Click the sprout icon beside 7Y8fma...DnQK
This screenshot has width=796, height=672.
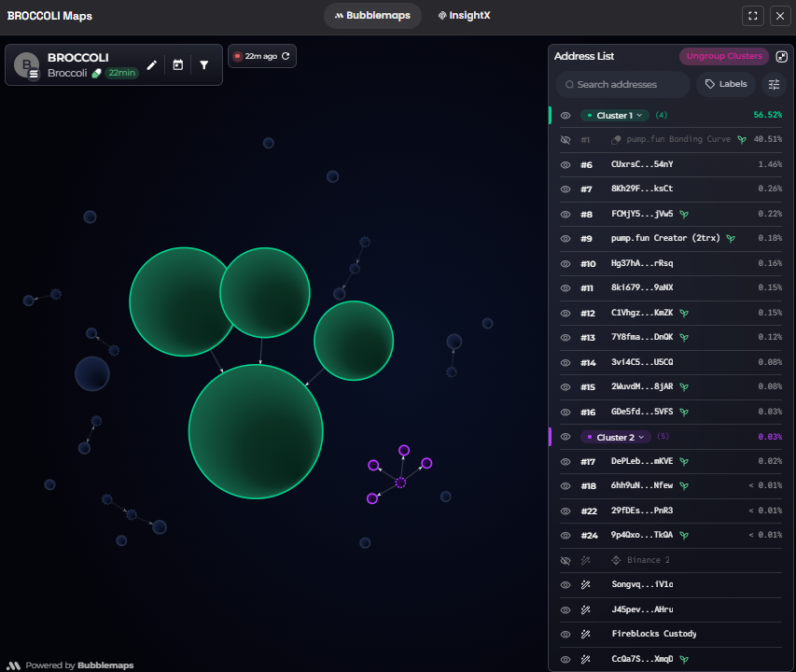[x=684, y=338]
